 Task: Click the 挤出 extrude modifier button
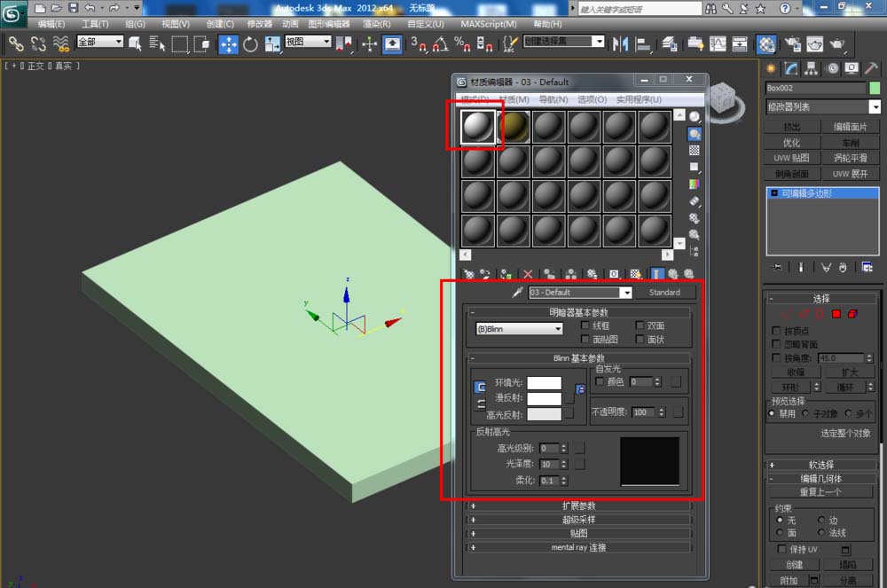pyautogui.click(x=792, y=127)
